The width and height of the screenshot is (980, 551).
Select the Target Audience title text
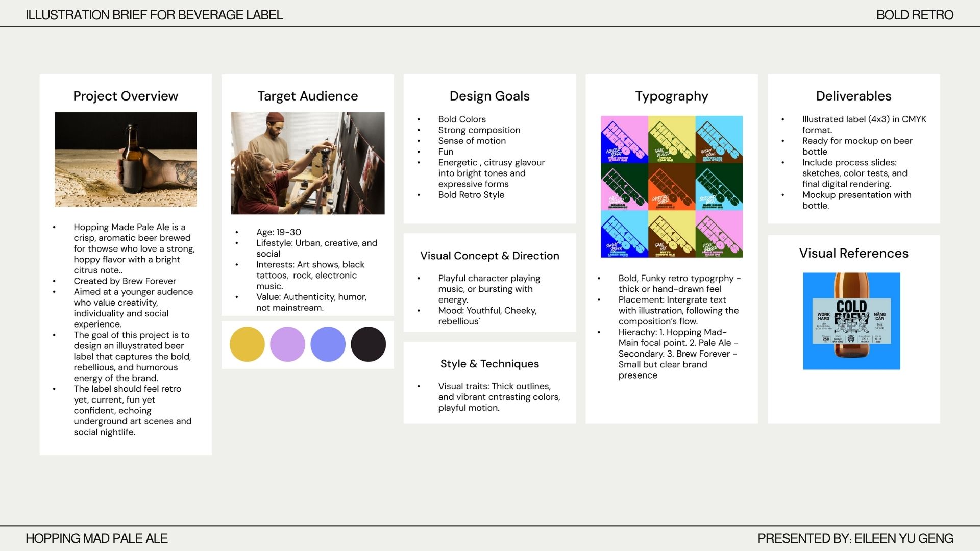(307, 96)
